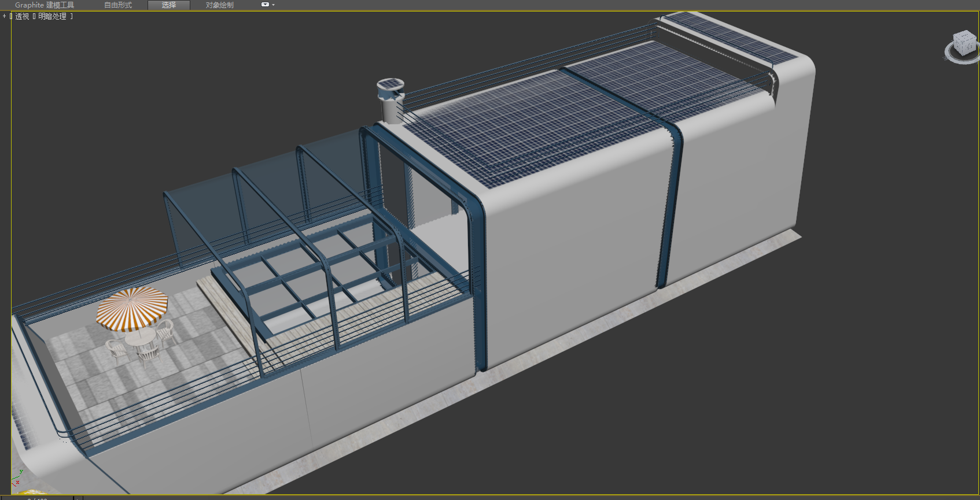Open the 明暗处理 shading mode menu
Screen dimensions: 980x500
click(53, 16)
